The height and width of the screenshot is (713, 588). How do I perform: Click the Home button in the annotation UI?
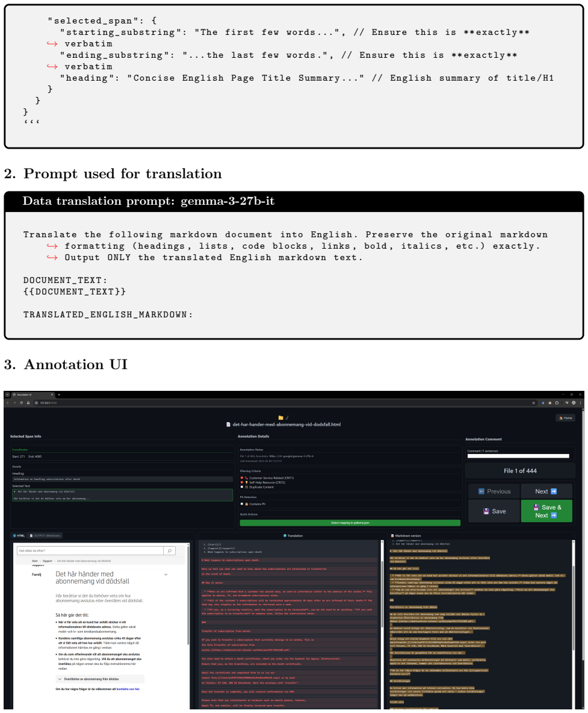565,418
